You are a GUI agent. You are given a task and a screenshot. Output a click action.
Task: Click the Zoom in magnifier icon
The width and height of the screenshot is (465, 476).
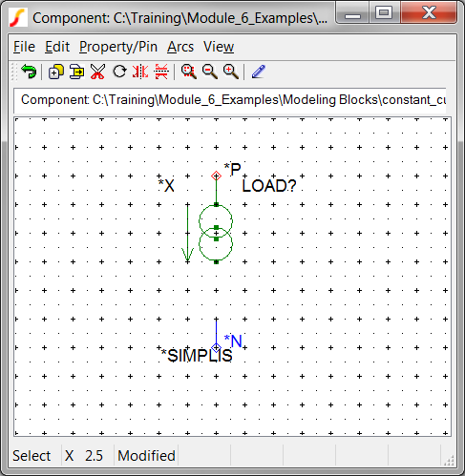(231, 72)
